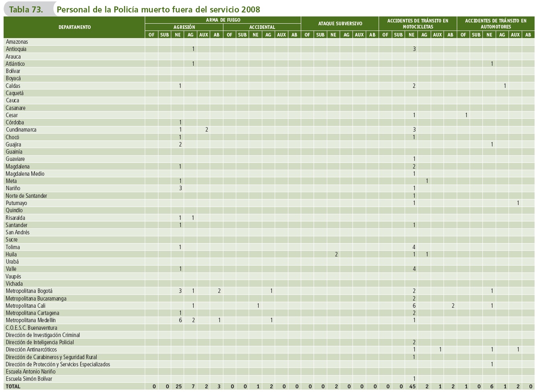Select the Dirección Antinarcóticos row label
Viewport: 537px width, 392px height.
(x=31, y=349)
